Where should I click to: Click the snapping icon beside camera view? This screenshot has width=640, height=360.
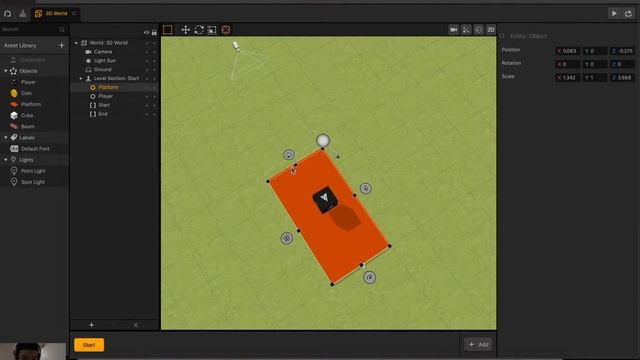pyautogui.click(x=466, y=30)
